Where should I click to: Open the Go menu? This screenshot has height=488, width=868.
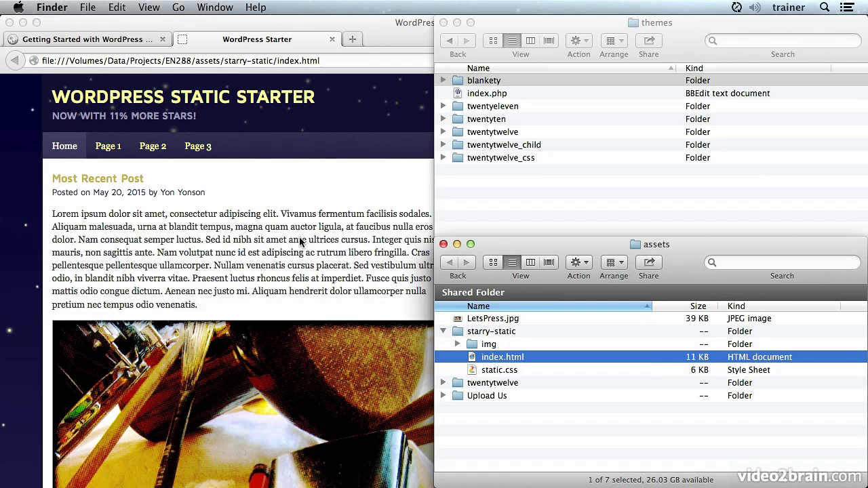[178, 7]
